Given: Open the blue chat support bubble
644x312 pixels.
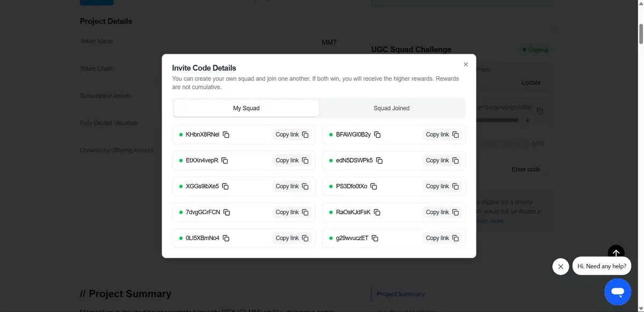Looking at the screenshot, I should point(617,292).
